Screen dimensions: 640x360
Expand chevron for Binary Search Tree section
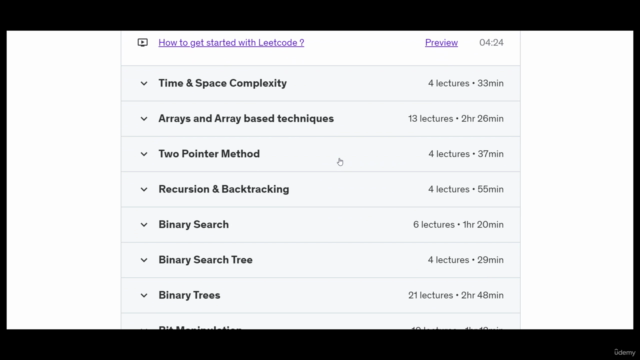point(144,260)
